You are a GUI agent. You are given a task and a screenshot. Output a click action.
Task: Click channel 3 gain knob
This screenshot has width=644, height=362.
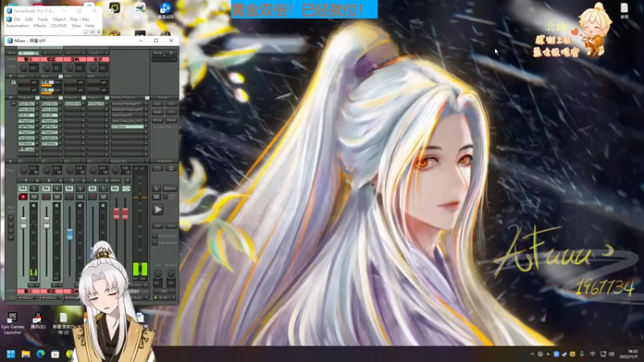(x=70, y=68)
